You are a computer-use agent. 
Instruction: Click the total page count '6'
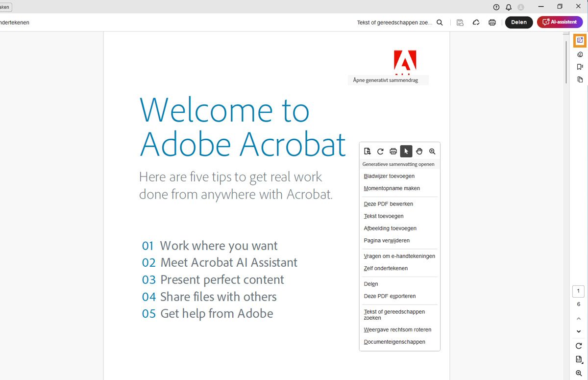pyautogui.click(x=578, y=304)
